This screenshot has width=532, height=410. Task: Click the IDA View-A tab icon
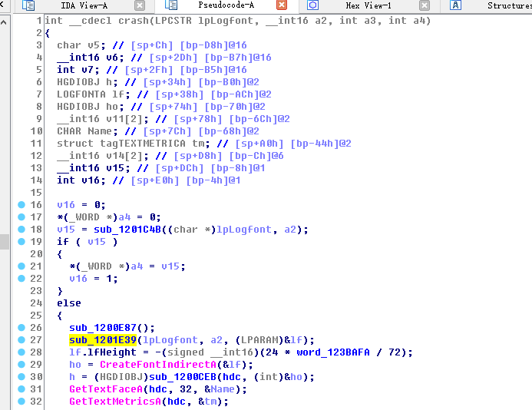(28, 5)
